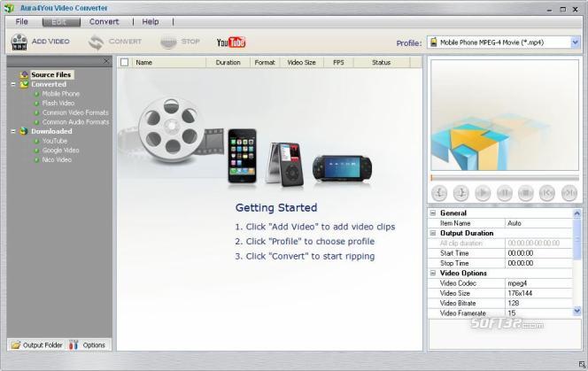Set end mark in preview player
Screen dimensions: 588x371
pos(460,193)
